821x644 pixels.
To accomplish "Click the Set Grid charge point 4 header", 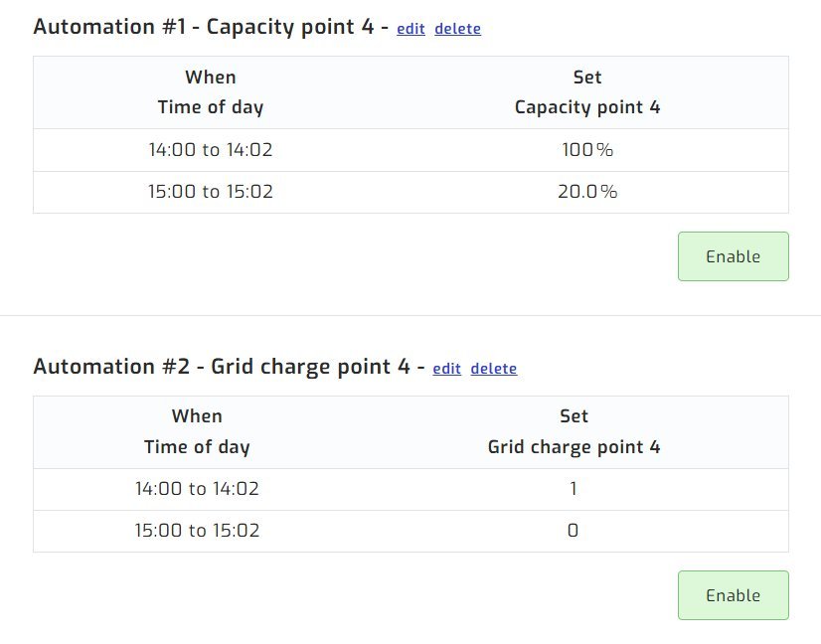I will [574, 432].
